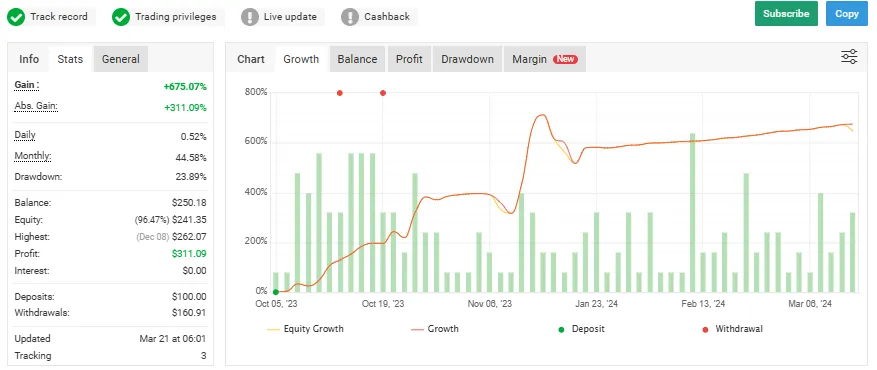
Task: Switch to the Info tab
Action: click(29, 59)
